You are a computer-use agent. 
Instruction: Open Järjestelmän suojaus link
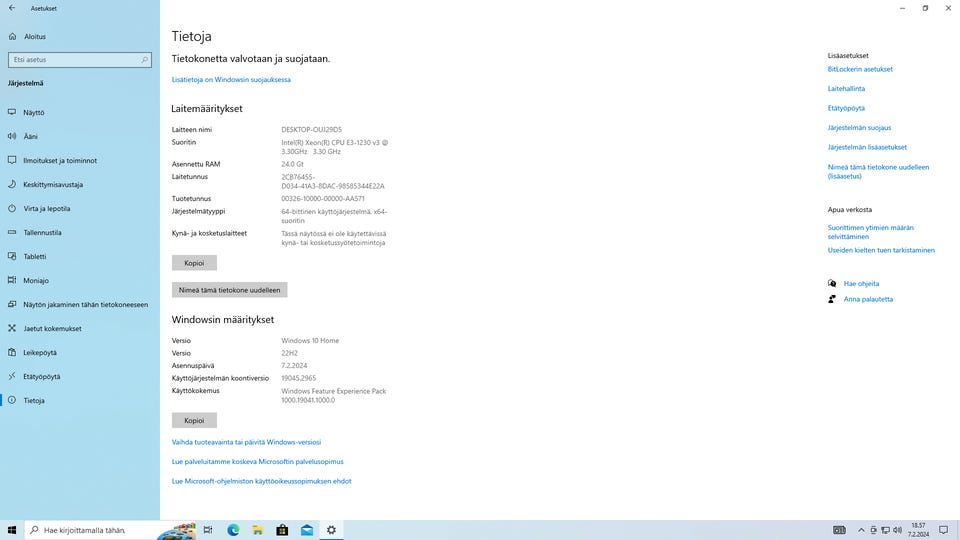click(x=859, y=128)
